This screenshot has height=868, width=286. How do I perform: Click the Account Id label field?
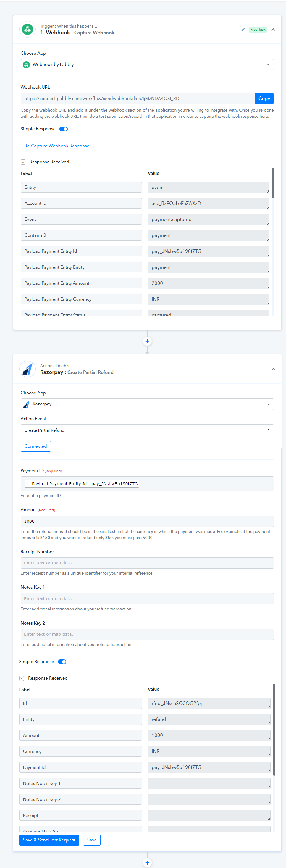pos(81,203)
